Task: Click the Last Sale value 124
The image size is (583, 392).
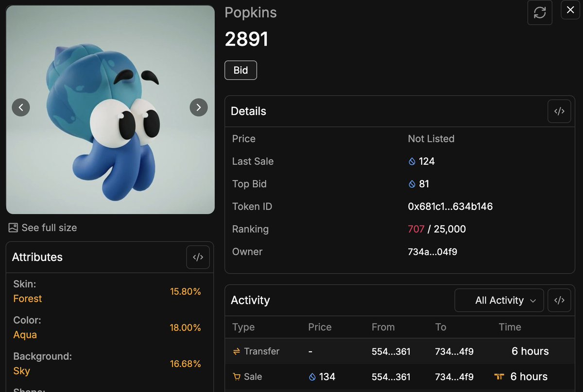Action: point(427,161)
